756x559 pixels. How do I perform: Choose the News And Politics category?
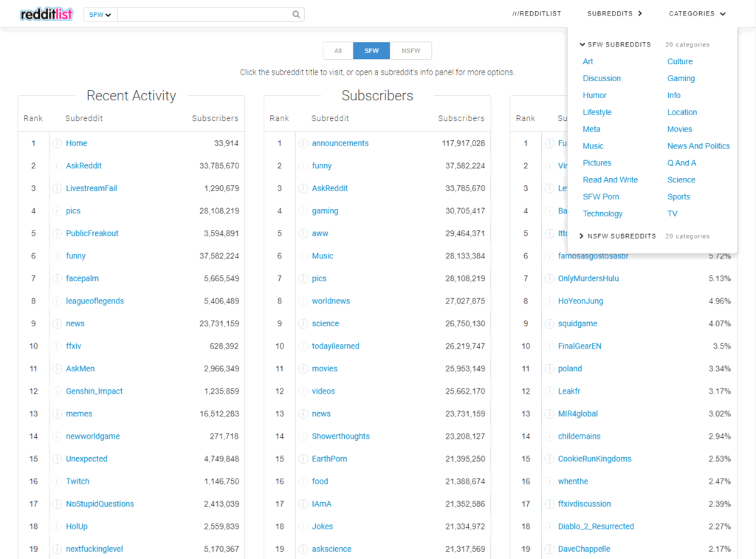[x=698, y=145]
